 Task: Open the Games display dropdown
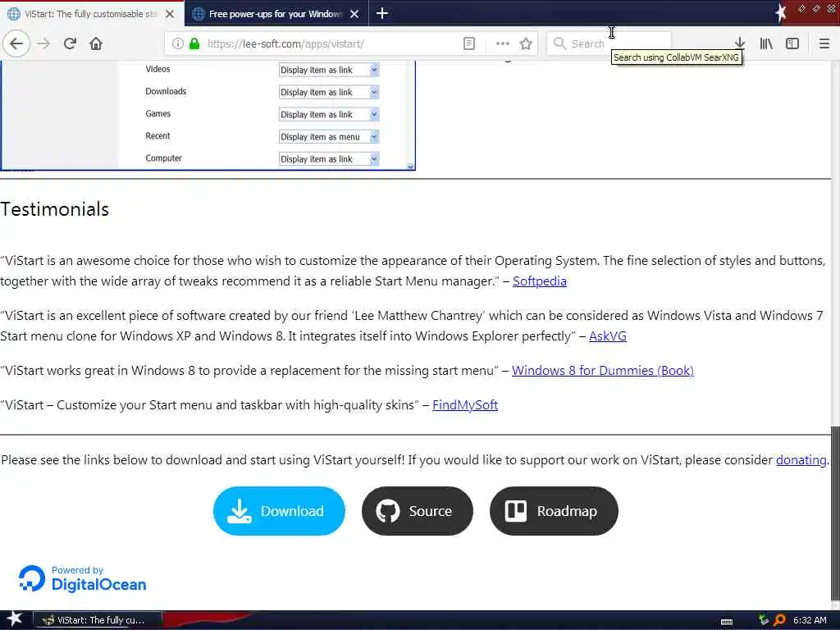(x=328, y=115)
